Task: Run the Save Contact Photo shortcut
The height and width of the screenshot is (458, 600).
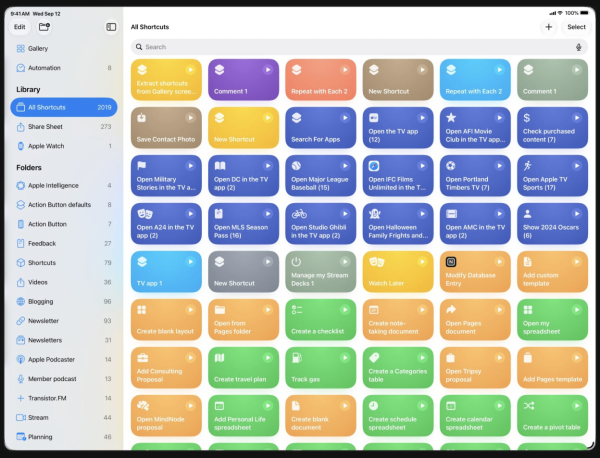Action: (x=191, y=117)
